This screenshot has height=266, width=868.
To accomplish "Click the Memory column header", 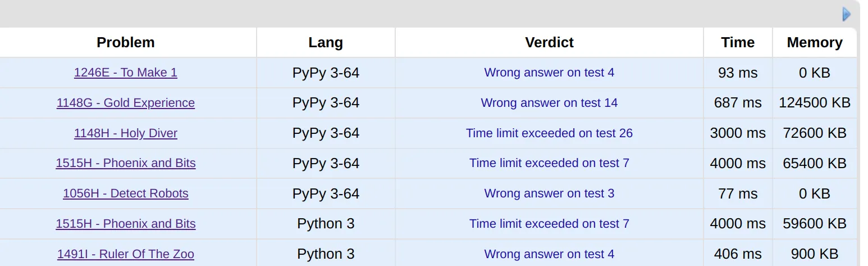I will click(x=815, y=43).
